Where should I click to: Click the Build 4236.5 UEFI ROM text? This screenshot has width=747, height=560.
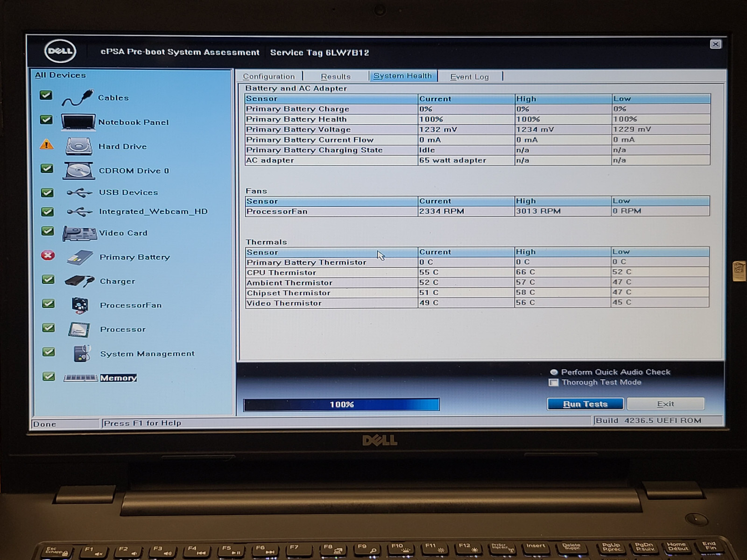[648, 420]
